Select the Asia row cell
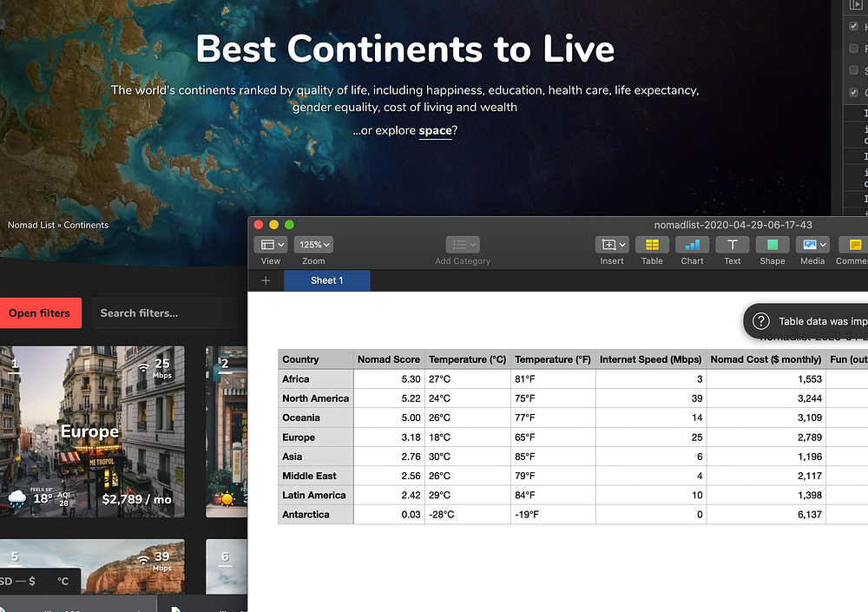Image resolution: width=868 pixels, height=612 pixels. [316, 457]
